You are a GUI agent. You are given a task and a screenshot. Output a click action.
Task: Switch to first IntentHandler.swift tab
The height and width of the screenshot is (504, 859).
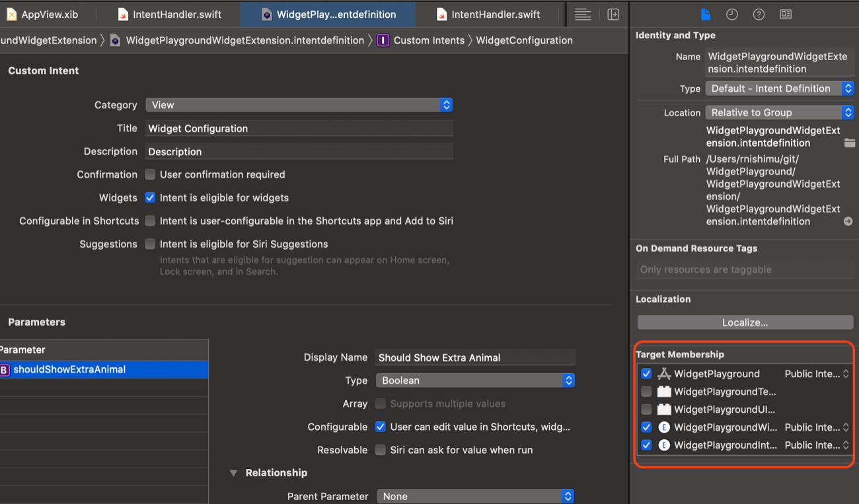[x=170, y=15]
